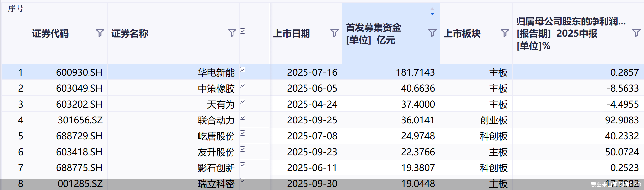Screen dimensions: 644x190
Task: Select listing date cell 2025-09-25
Action: pos(312,120)
